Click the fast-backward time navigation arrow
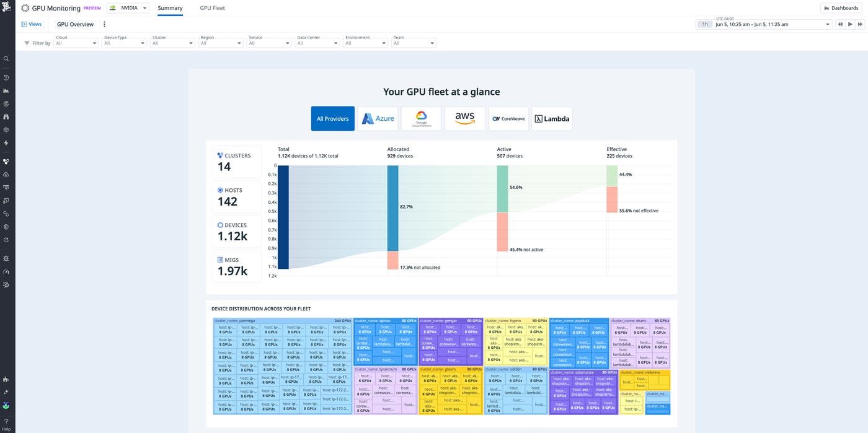This screenshot has width=868, height=433. coord(840,24)
